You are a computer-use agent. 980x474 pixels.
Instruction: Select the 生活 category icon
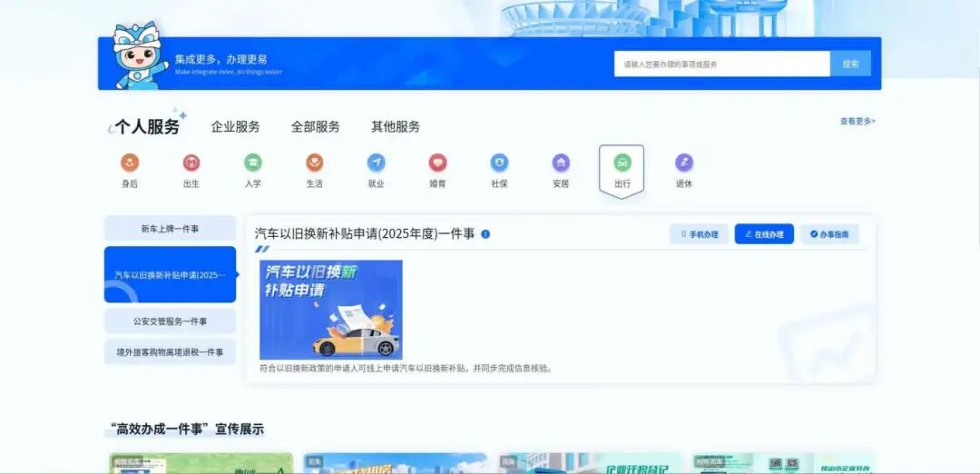(314, 163)
